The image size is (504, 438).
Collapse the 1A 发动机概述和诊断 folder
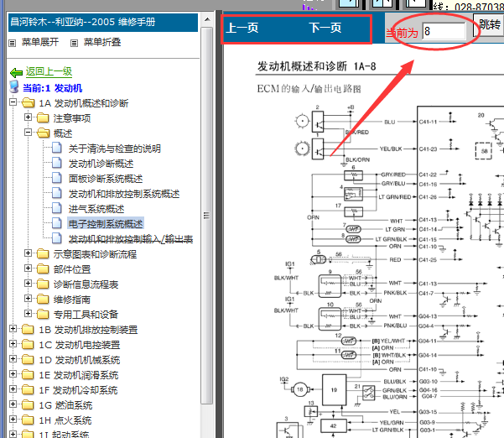coord(13,102)
